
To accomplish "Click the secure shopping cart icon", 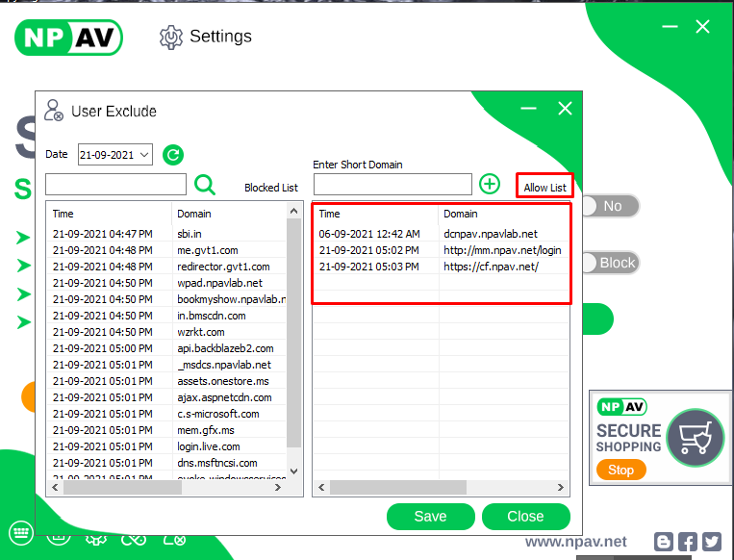I will coord(695,438).
